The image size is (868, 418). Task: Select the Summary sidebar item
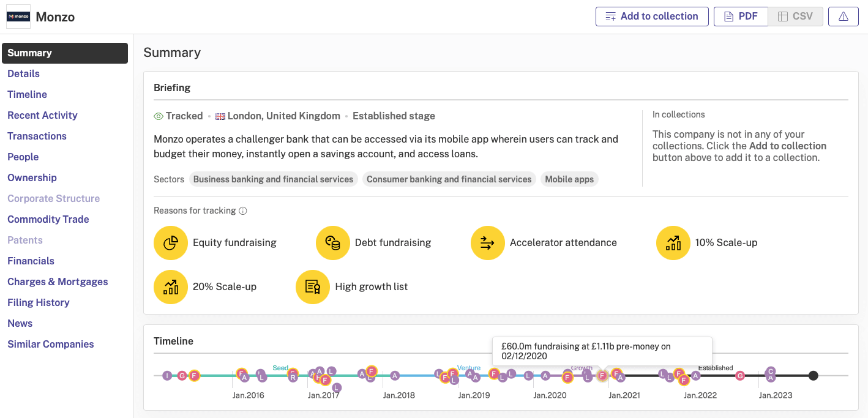tap(65, 53)
